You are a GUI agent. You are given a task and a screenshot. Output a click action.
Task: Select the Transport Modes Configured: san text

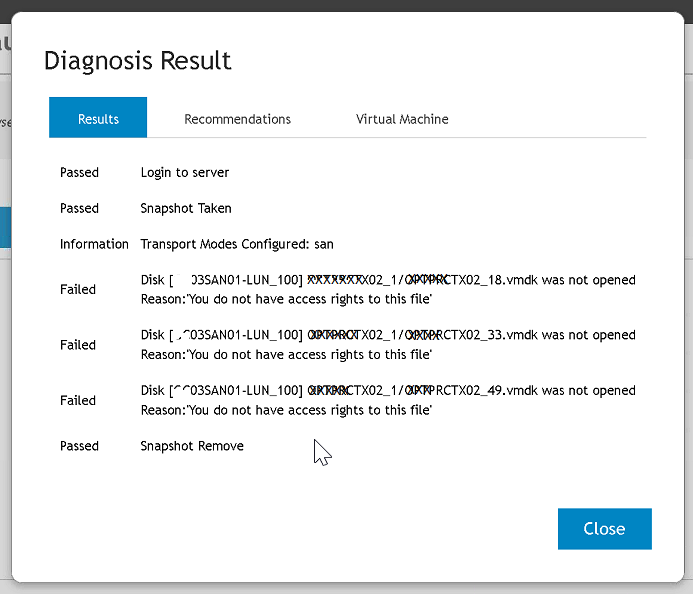tap(237, 244)
